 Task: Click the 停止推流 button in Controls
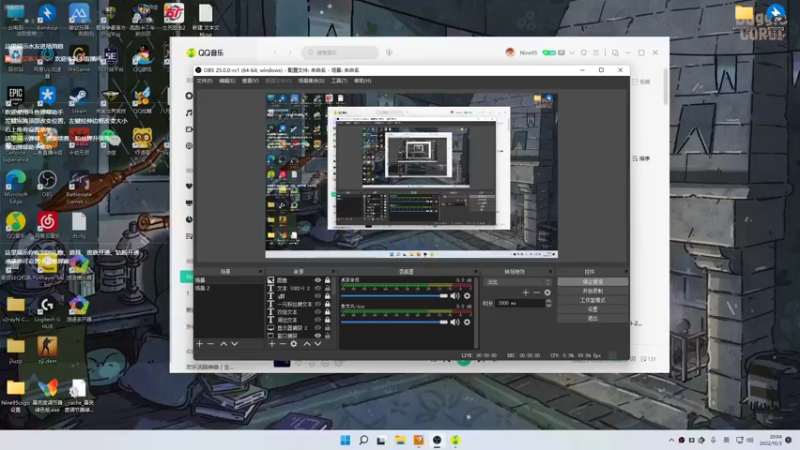pos(592,282)
